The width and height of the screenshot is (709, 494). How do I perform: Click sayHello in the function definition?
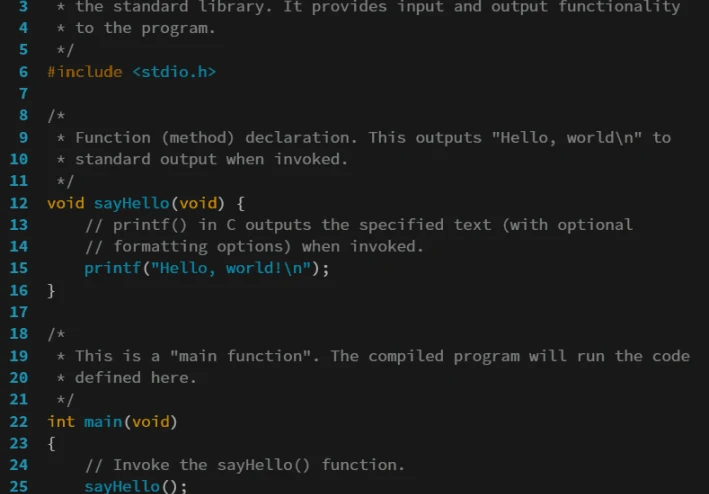click(132, 203)
